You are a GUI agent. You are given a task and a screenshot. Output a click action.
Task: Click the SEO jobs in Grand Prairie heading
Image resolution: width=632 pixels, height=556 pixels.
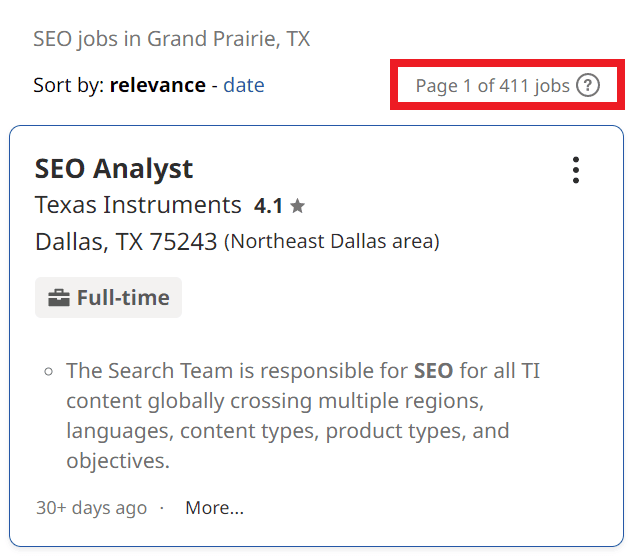(x=172, y=39)
